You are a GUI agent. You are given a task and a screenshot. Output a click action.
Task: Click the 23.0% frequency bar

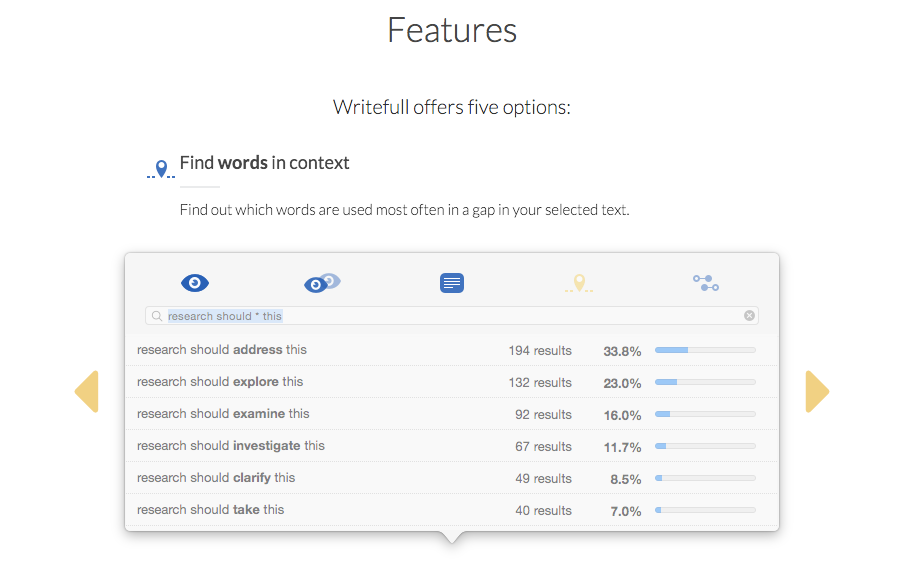pos(705,382)
